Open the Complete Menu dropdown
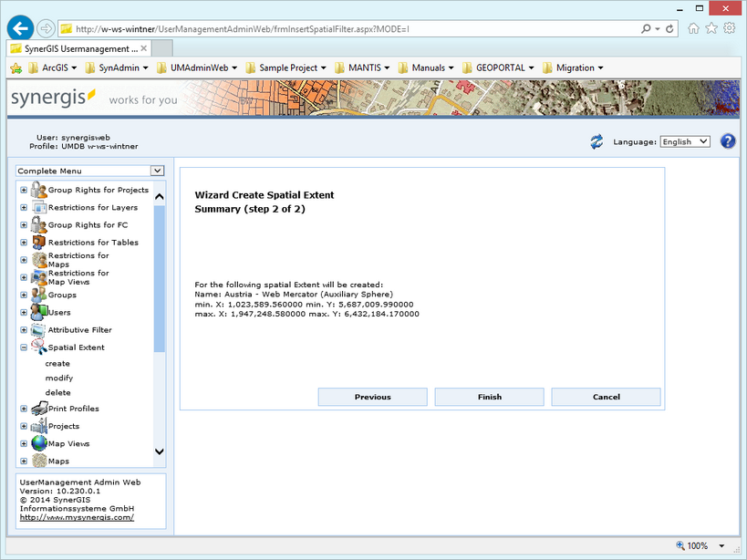 click(x=157, y=171)
